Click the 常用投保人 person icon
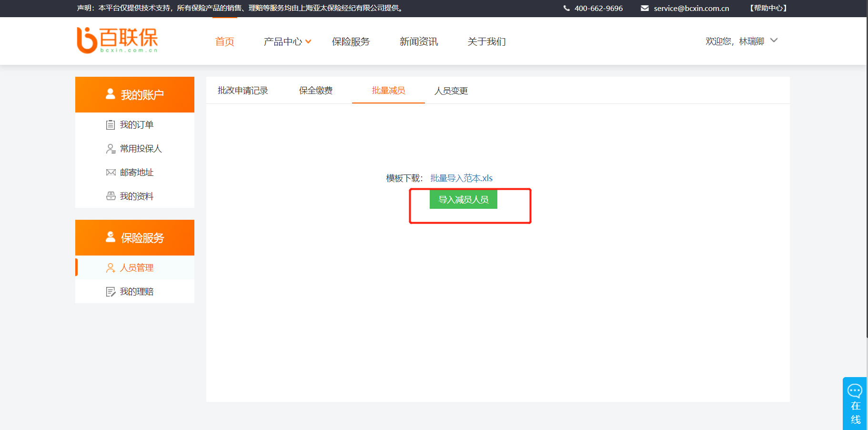 pos(111,149)
